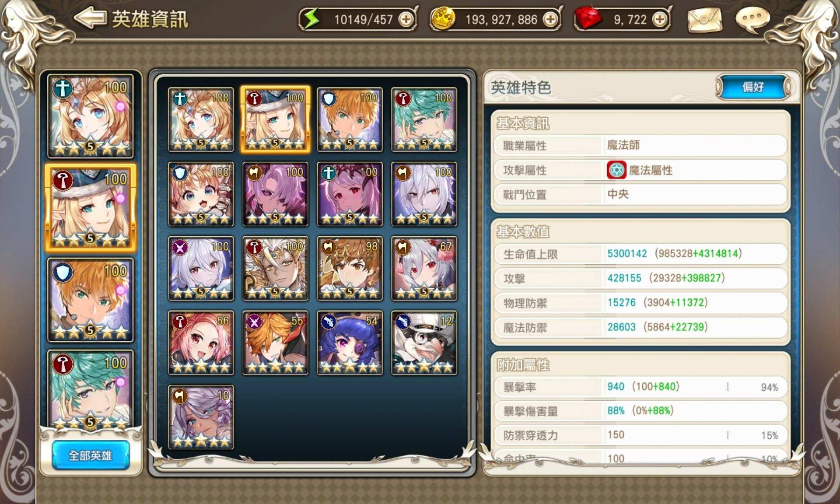Tap the 暴擊率 critical rate stat row
The image size is (840, 504).
click(640, 387)
